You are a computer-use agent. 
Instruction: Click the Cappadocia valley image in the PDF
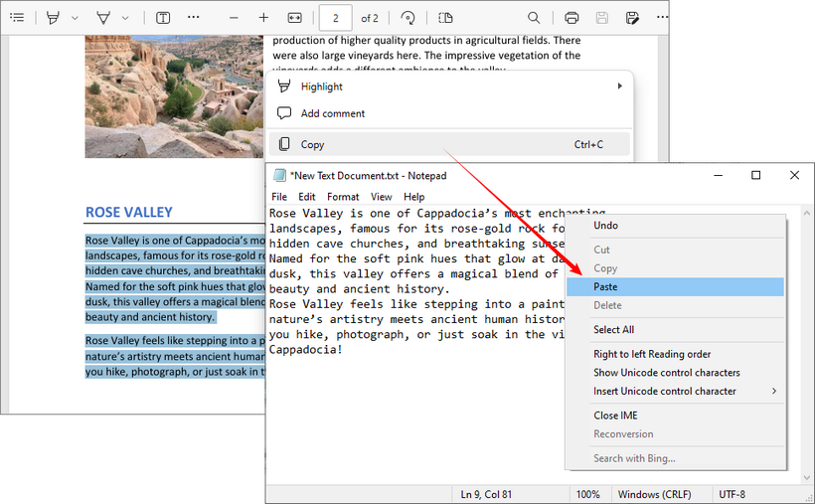pyautogui.click(x=174, y=96)
